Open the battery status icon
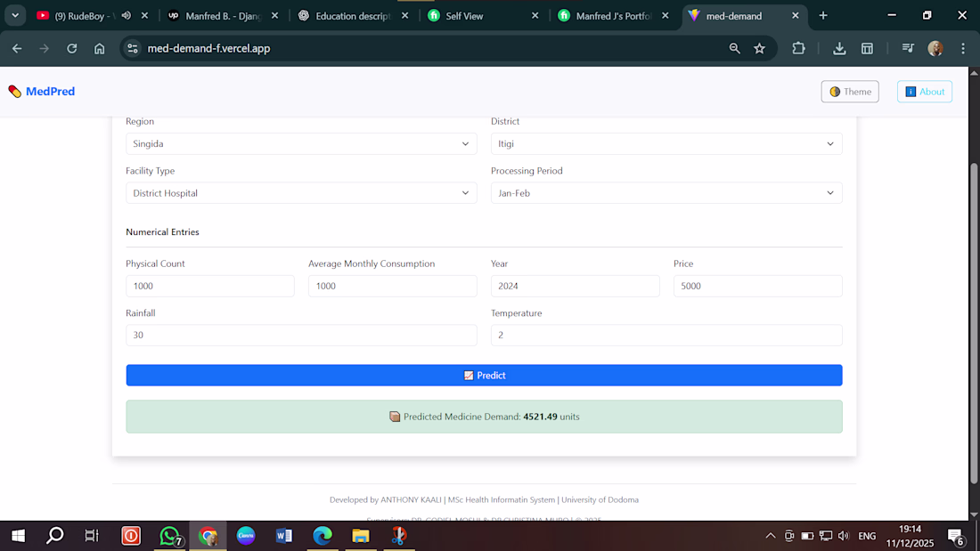The image size is (980, 551). [807, 536]
